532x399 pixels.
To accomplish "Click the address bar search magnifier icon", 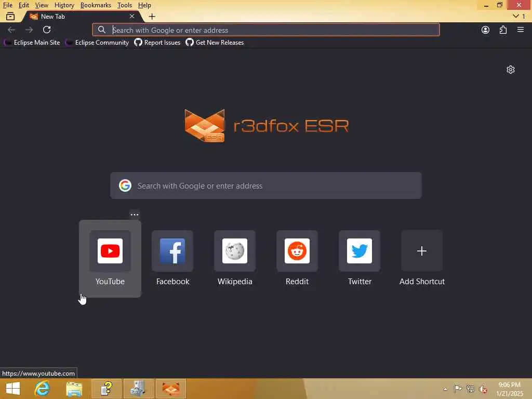I will click(101, 30).
